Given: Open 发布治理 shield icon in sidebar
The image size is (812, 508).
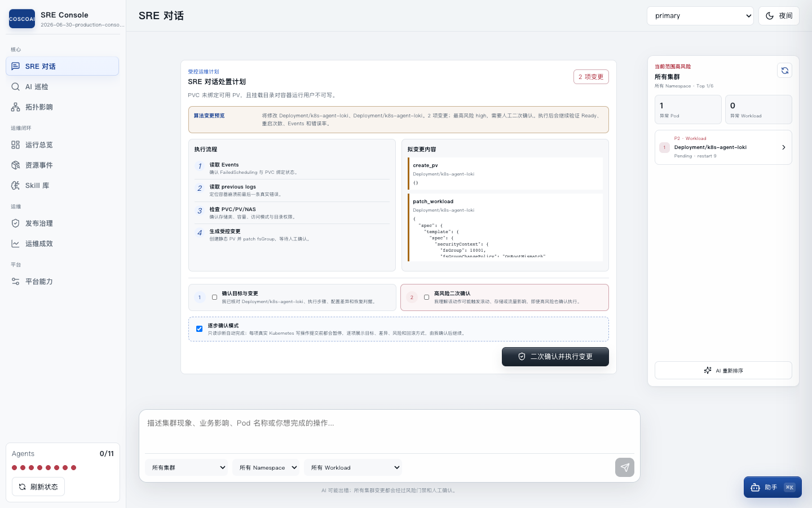Looking at the screenshot, I should tap(16, 224).
